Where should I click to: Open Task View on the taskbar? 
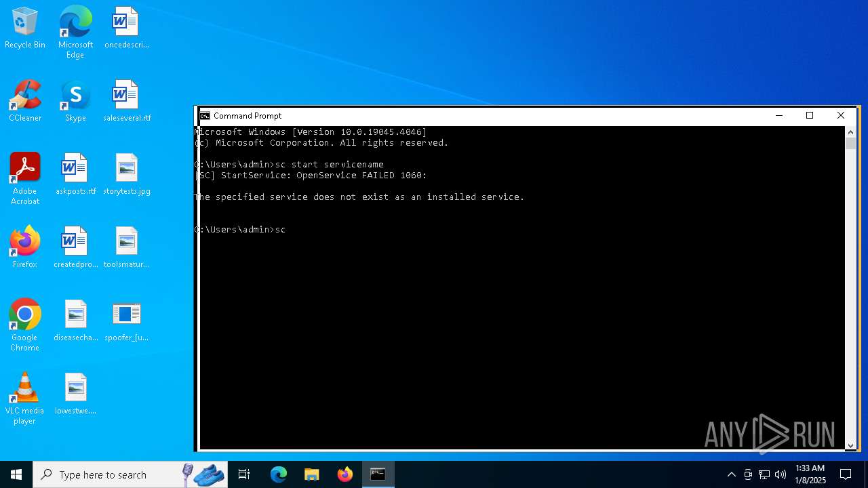coord(244,474)
